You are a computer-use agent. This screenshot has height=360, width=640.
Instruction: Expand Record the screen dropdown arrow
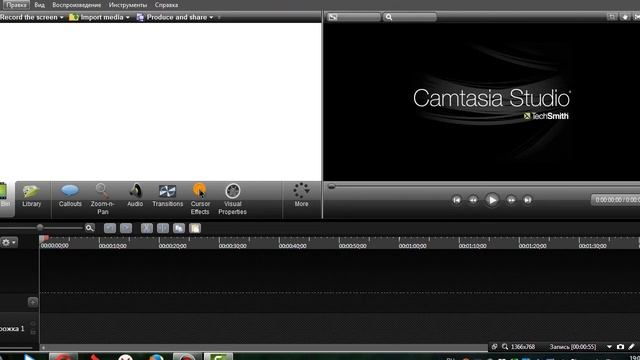pos(62,18)
